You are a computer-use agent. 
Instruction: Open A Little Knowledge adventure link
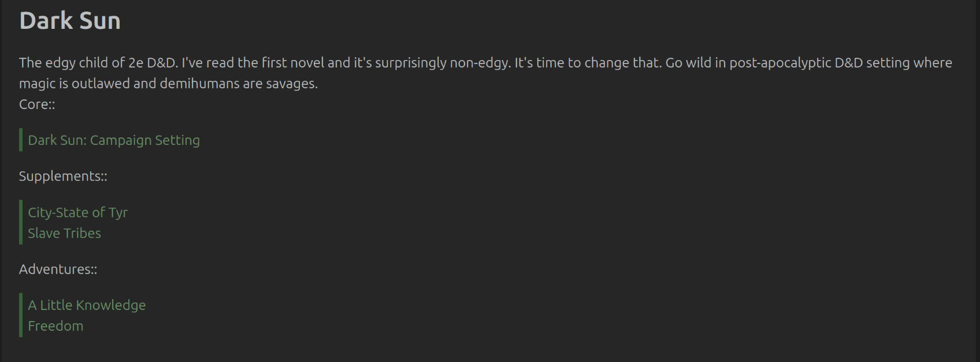click(x=87, y=305)
